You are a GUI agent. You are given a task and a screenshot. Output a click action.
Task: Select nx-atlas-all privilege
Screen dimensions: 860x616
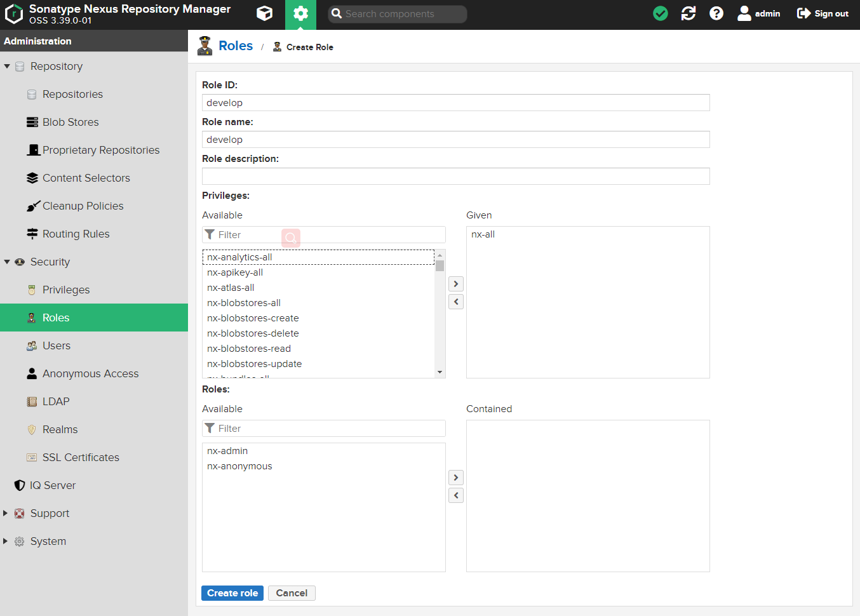(318, 288)
